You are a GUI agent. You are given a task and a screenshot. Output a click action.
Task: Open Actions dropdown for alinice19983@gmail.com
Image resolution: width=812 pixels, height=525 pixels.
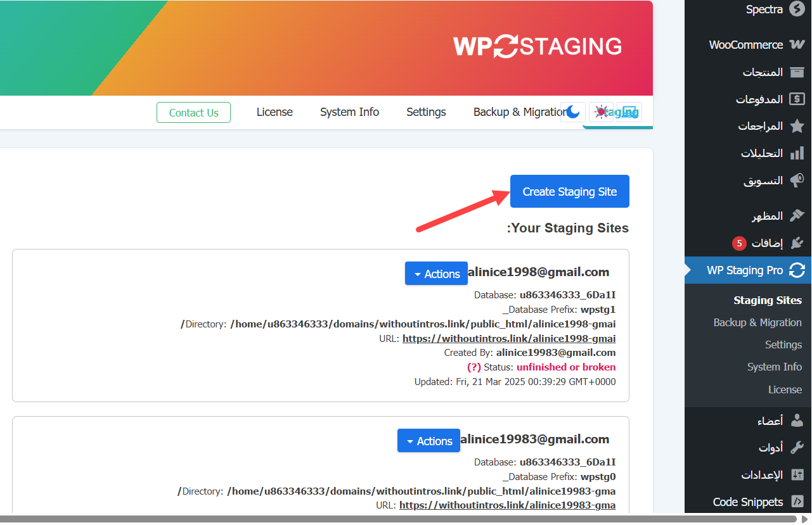click(429, 441)
